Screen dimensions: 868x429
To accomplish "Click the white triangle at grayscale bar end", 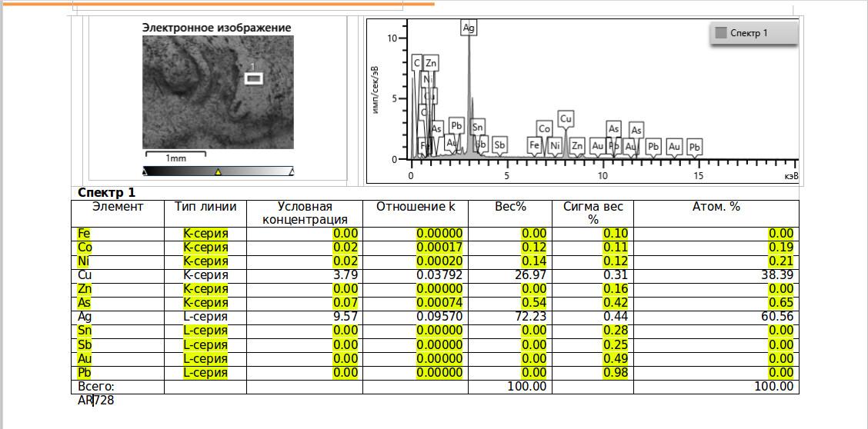I will click(x=291, y=172).
